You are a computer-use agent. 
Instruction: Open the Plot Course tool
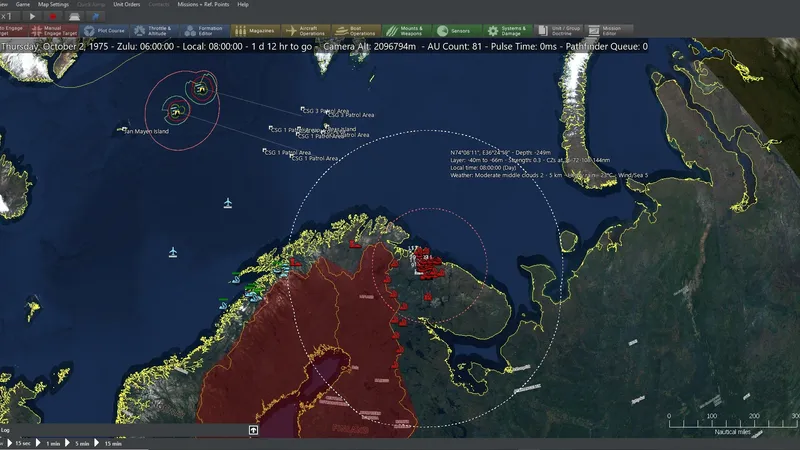pos(103,31)
